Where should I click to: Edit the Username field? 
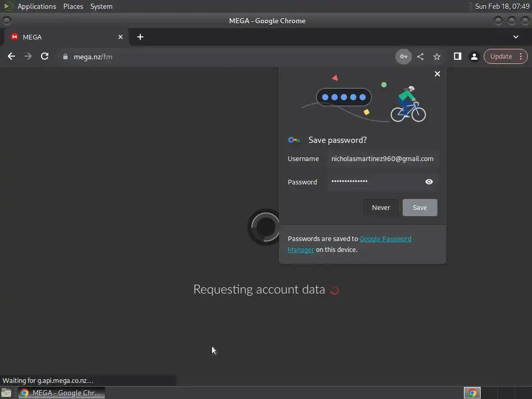[x=382, y=159]
